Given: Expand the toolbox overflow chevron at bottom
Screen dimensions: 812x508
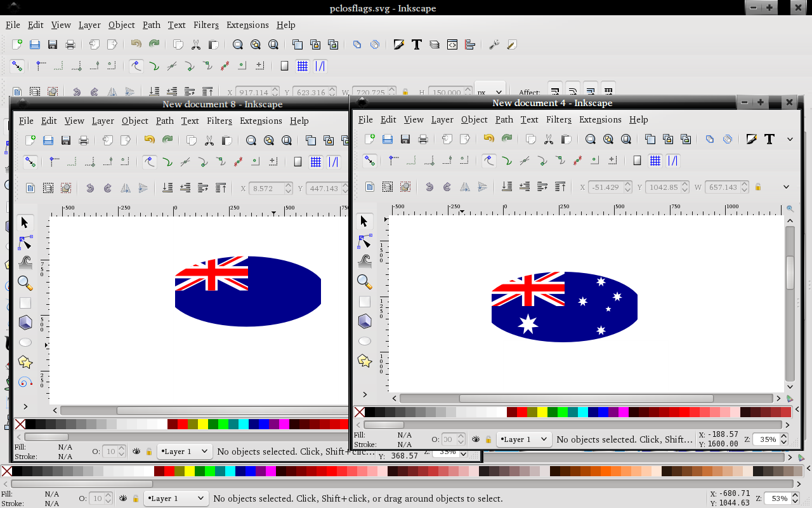Looking at the screenshot, I should tap(26, 406).
